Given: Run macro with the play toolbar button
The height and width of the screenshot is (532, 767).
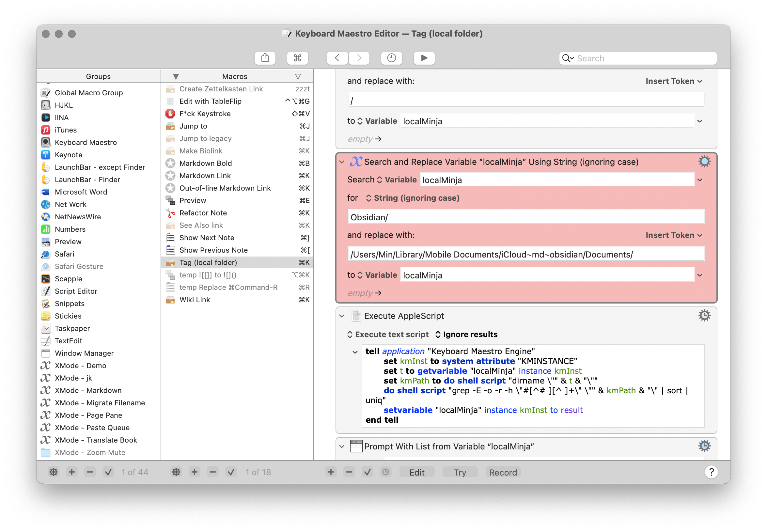Looking at the screenshot, I should pos(424,58).
